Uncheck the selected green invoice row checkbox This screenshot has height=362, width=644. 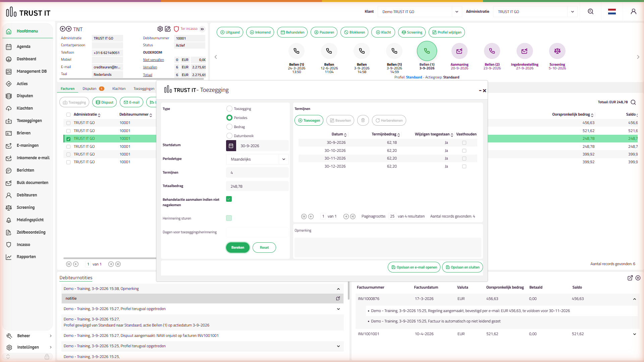(x=68, y=139)
